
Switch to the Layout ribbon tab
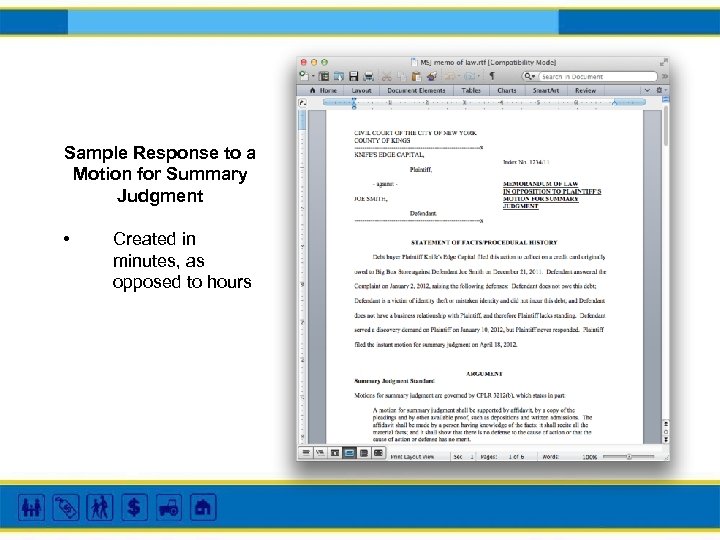click(361, 90)
